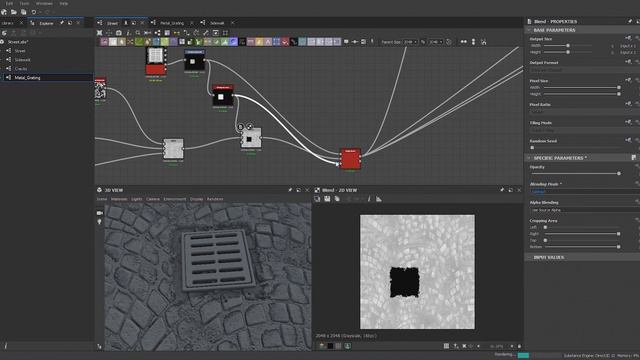Adjust Output Size Width slider
This screenshot has height=360, width=640.
point(568,46)
